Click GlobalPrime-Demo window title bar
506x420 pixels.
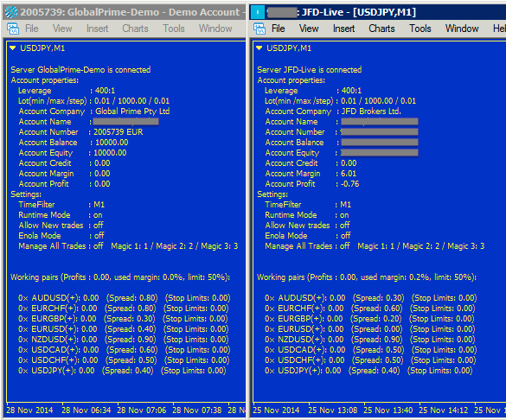125,12
